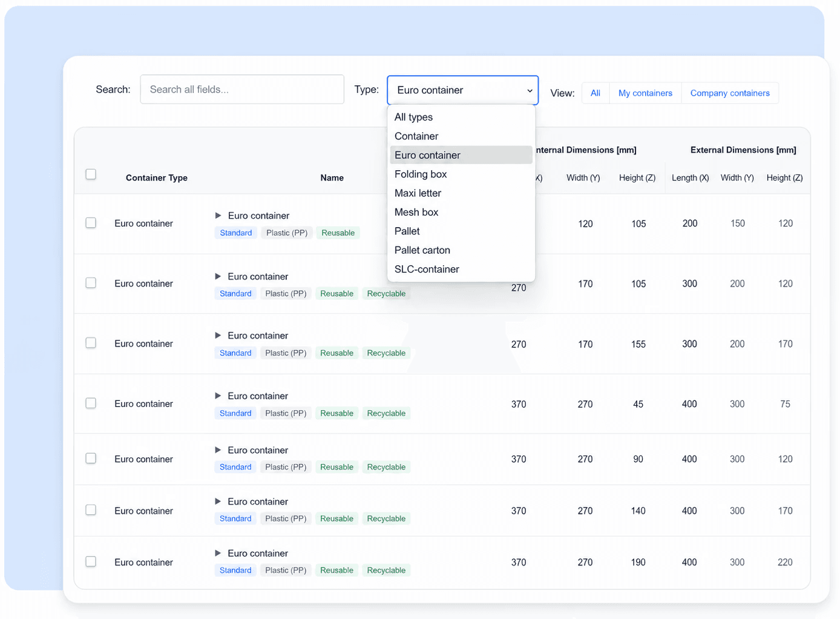Expand the row with internal 170 by 105

(x=218, y=276)
